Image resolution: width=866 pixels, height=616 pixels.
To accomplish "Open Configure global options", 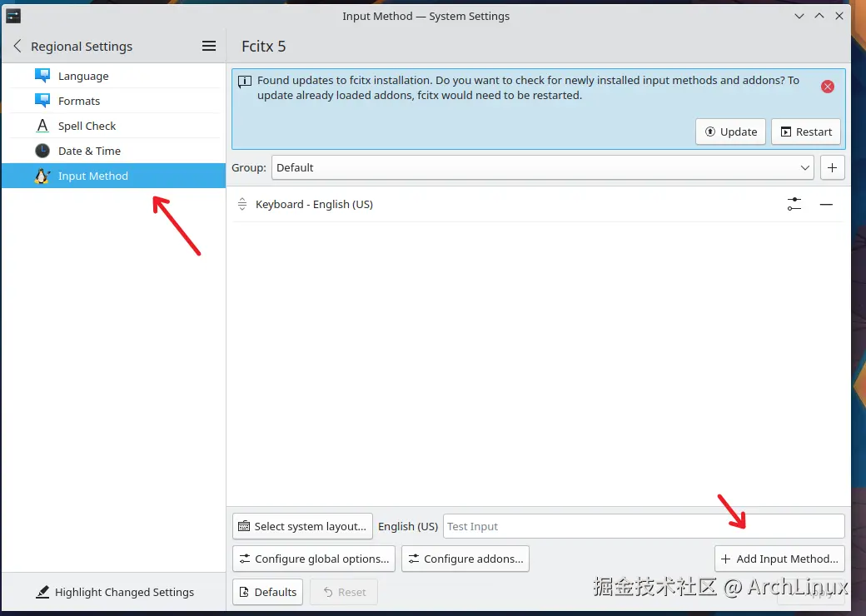I will [314, 559].
